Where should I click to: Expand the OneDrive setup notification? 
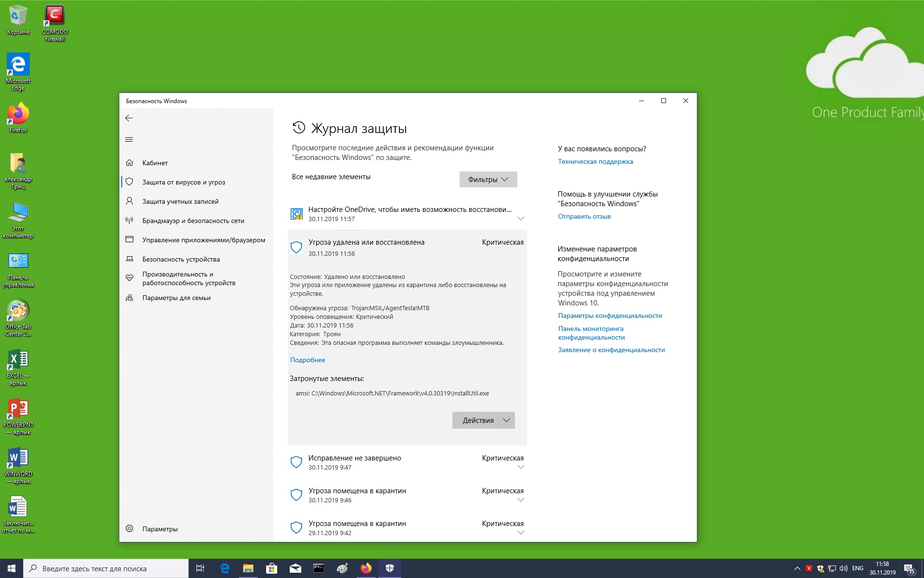pos(520,219)
